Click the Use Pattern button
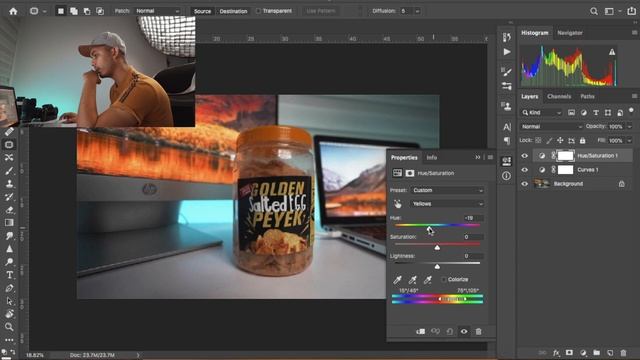The height and width of the screenshot is (360, 640). [320, 11]
